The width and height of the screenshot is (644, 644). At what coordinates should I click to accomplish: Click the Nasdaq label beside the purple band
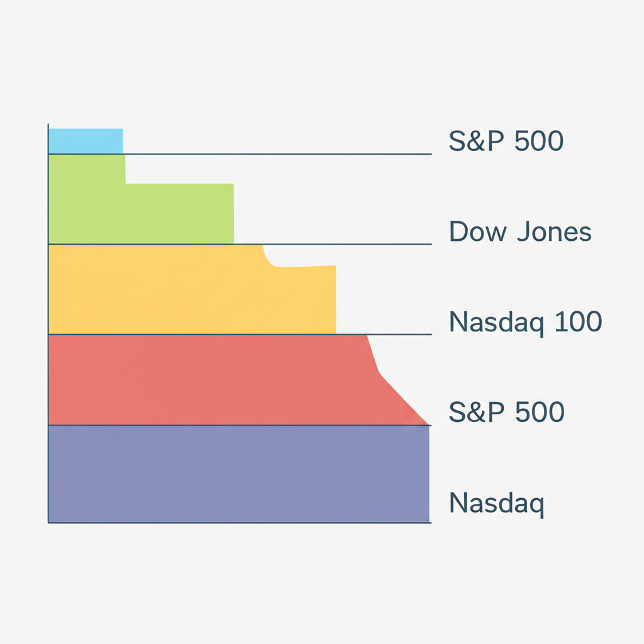point(497,503)
